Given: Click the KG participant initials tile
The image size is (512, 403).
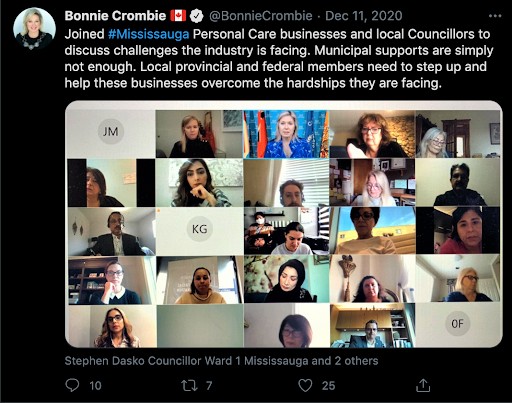Looking at the screenshot, I should (x=199, y=229).
